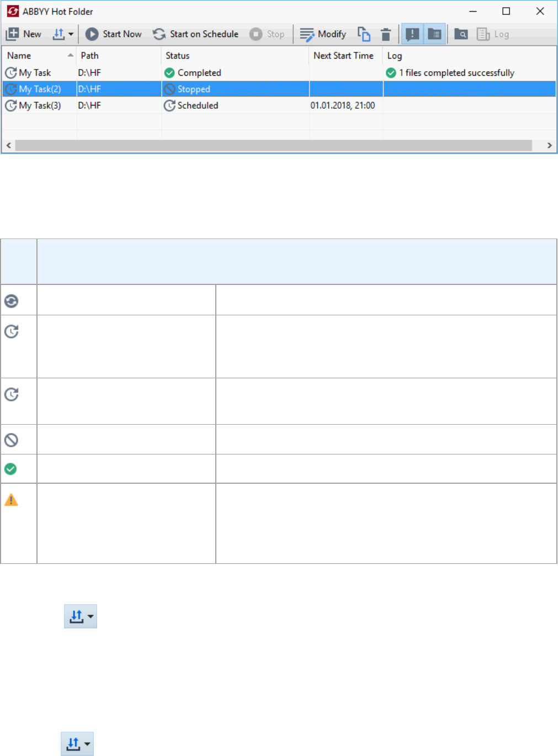Click Start Now to run the task
Screen dimensions: 558x756
(x=114, y=34)
